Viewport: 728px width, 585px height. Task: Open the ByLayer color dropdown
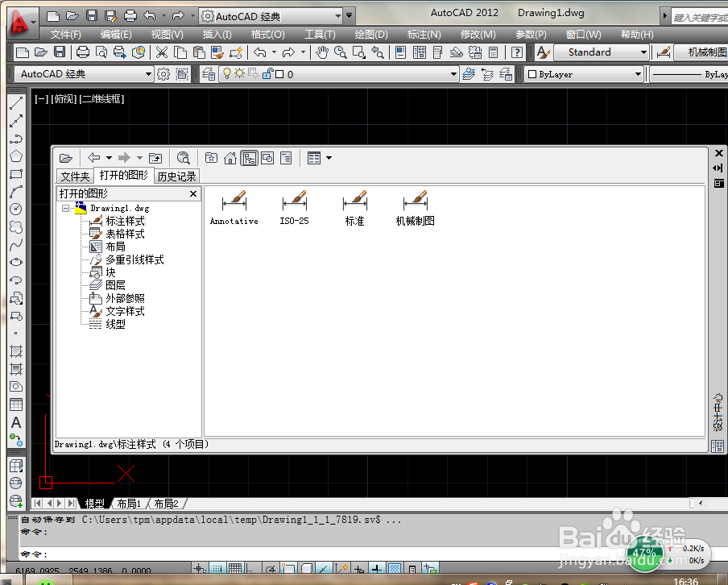point(638,74)
